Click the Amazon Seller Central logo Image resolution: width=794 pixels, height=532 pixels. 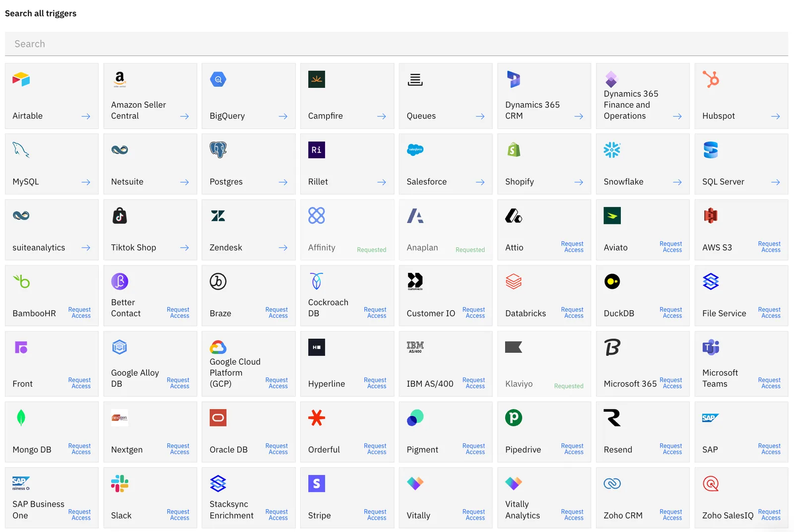click(120, 79)
